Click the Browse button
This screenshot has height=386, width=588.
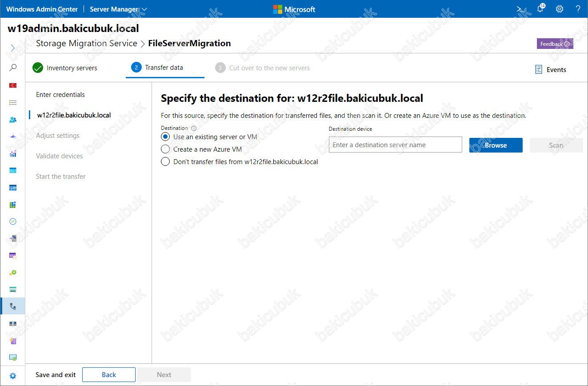[x=496, y=145]
